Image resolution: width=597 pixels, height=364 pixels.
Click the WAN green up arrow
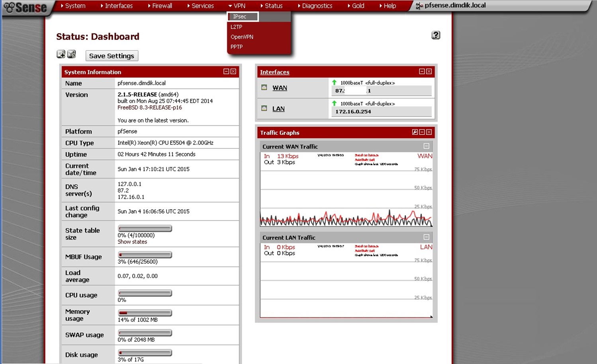[x=334, y=82]
